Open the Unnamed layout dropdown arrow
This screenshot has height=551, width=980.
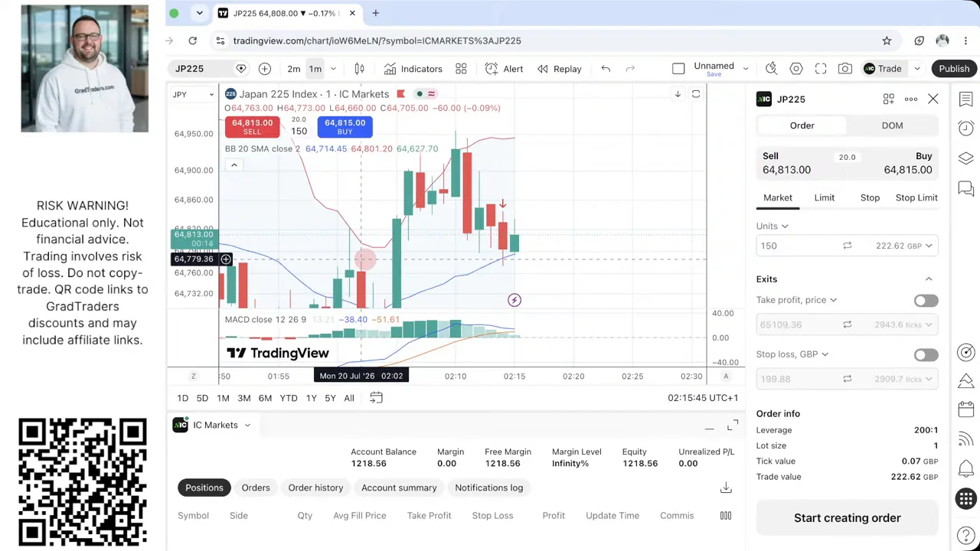point(745,69)
